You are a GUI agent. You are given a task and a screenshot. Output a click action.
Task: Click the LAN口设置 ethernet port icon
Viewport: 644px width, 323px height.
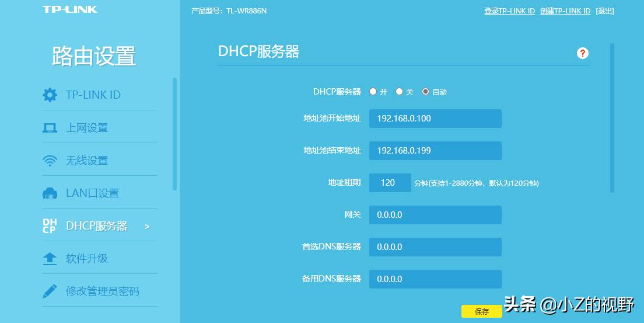click(x=50, y=193)
